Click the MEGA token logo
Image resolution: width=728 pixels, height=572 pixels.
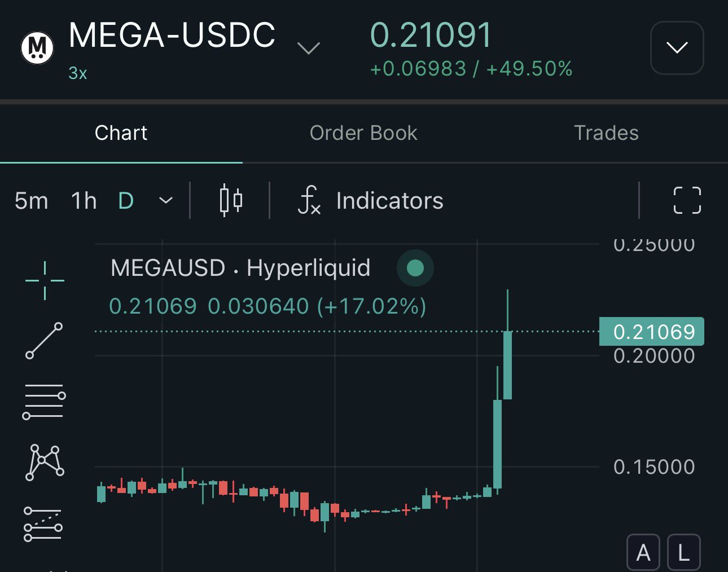37,48
